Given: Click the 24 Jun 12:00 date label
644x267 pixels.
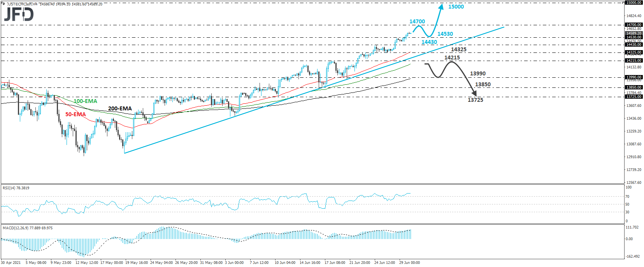Looking at the screenshot, I should click(385, 263).
